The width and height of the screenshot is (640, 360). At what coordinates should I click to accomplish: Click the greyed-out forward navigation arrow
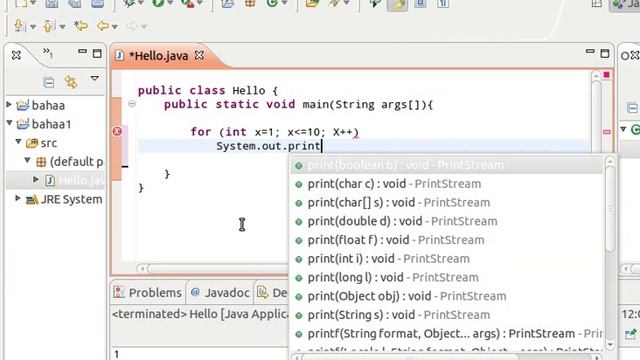(x=132, y=27)
